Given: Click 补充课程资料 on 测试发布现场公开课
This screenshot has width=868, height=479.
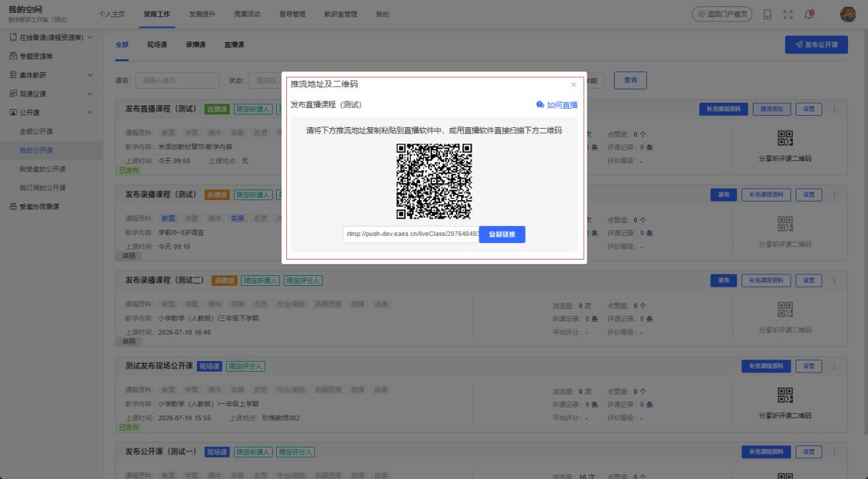Looking at the screenshot, I should [x=766, y=366].
